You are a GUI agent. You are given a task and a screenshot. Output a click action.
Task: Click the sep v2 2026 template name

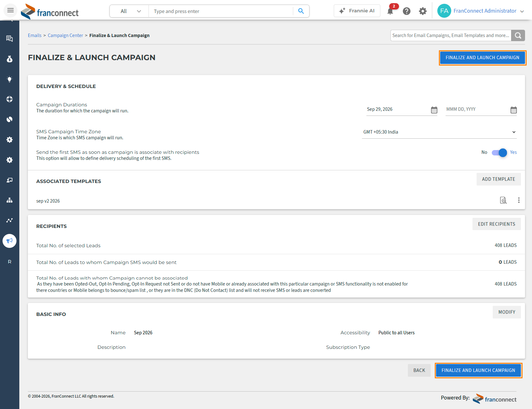(48, 201)
